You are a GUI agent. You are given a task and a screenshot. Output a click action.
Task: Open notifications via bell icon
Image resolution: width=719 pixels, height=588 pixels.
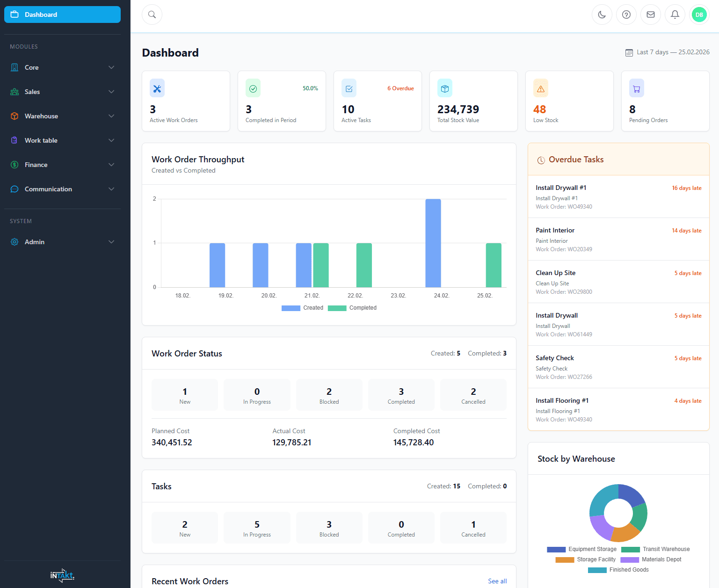(x=675, y=15)
